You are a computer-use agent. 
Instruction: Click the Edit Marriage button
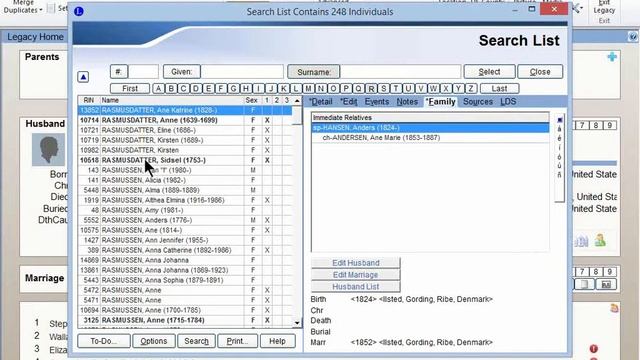tap(356, 275)
